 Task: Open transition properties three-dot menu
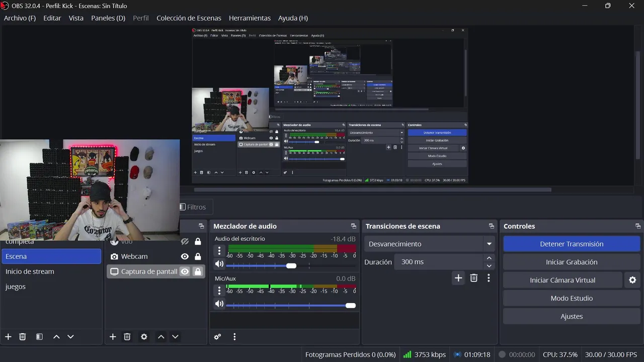[489, 278]
